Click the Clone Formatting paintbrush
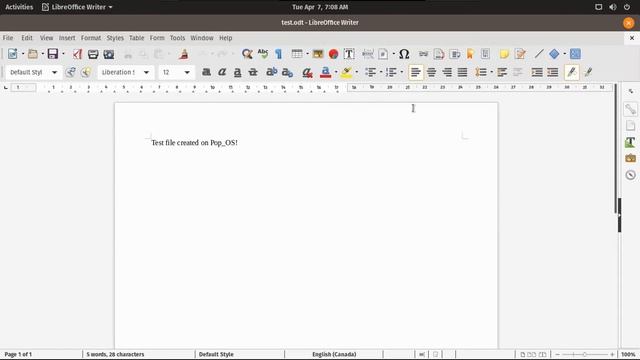Viewport: 640px width, 360px height. (x=184, y=54)
